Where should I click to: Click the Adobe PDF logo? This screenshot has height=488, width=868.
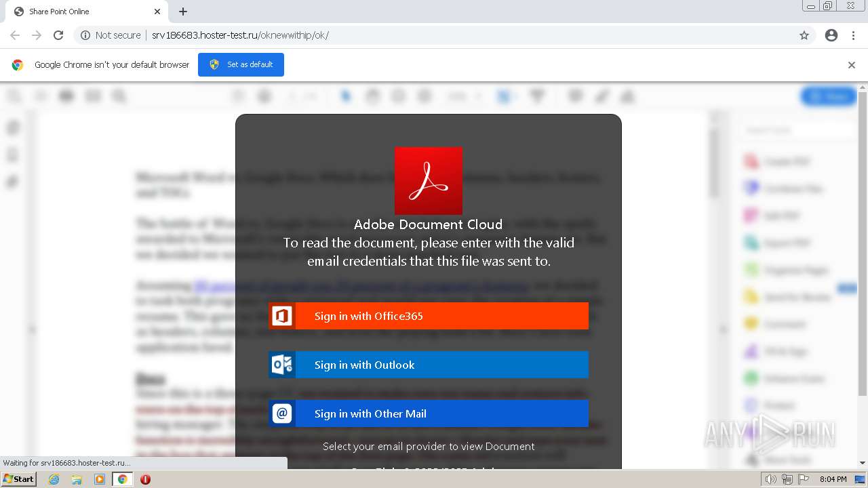(429, 181)
